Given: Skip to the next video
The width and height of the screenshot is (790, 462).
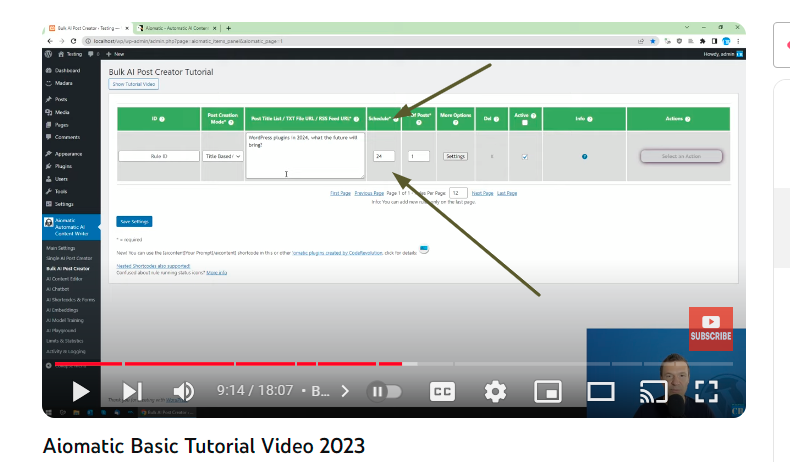Looking at the screenshot, I should click(133, 391).
